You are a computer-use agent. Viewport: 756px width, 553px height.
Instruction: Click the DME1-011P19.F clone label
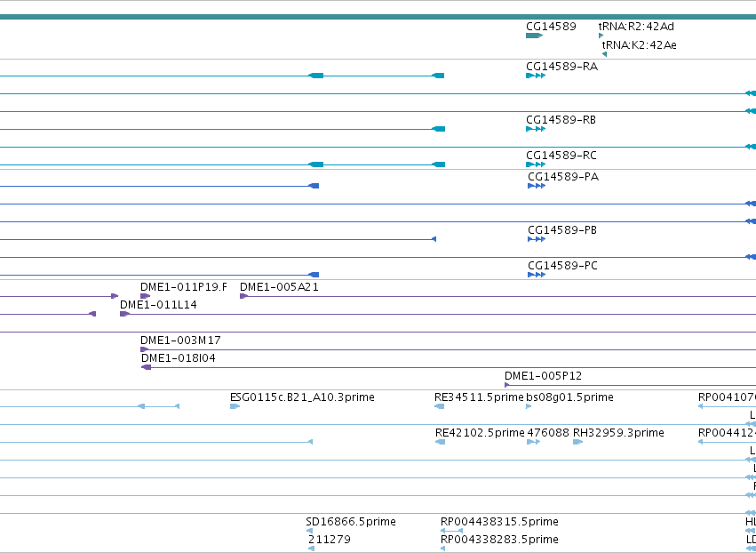pos(184,287)
